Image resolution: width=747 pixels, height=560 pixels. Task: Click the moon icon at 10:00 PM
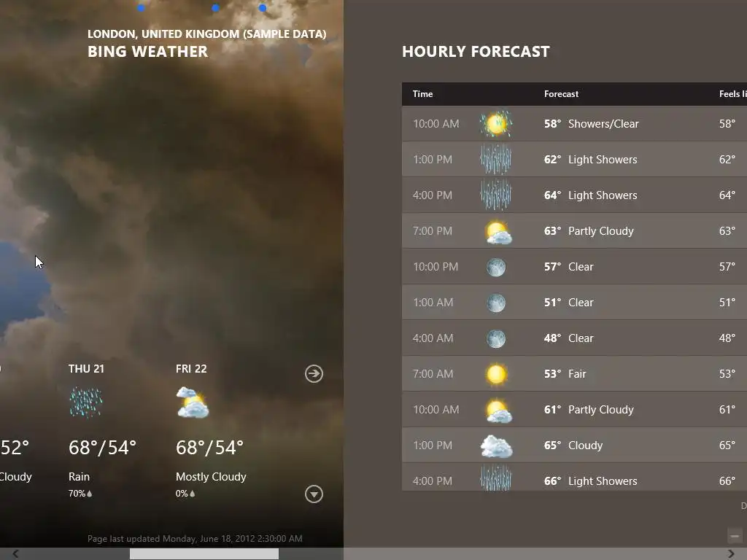[x=496, y=267]
